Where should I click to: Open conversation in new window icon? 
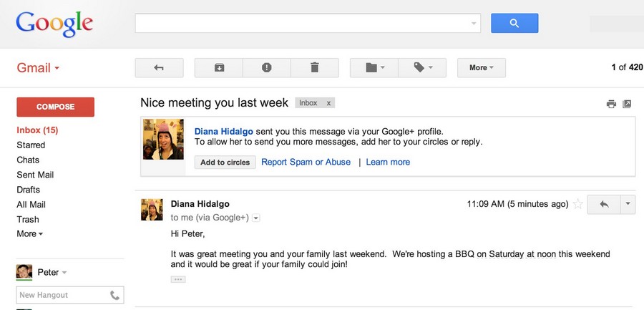tap(627, 104)
